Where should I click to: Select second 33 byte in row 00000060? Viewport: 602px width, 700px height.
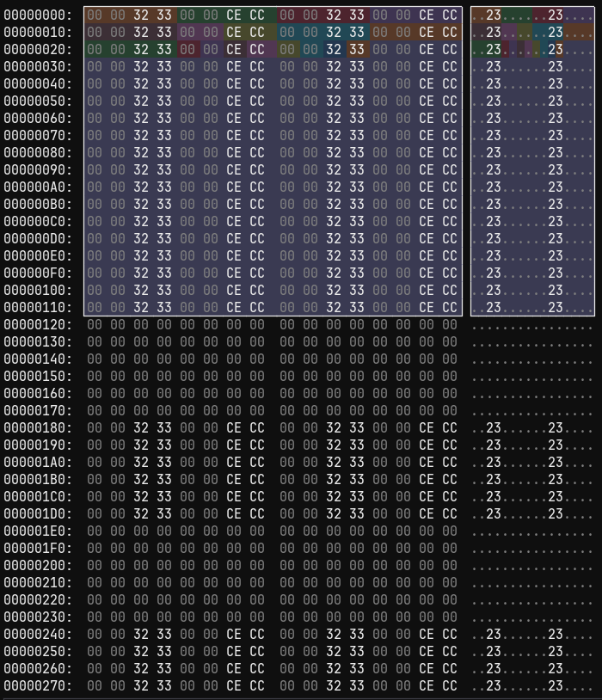coord(357,118)
